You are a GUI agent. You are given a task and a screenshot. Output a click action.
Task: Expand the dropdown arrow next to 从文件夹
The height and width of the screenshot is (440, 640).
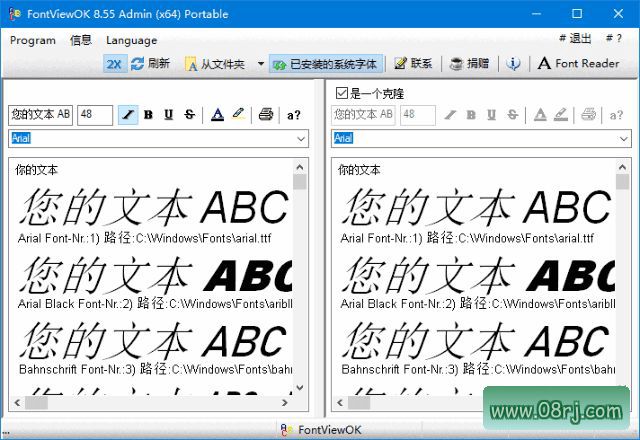pos(261,64)
